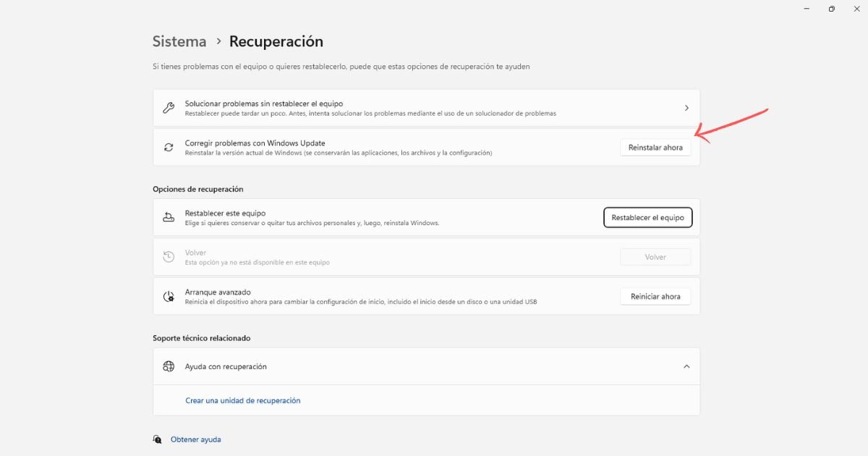The image size is (868, 456).
Task: Click the sync arrows icon for Windows Update
Action: tap(169, 147)
